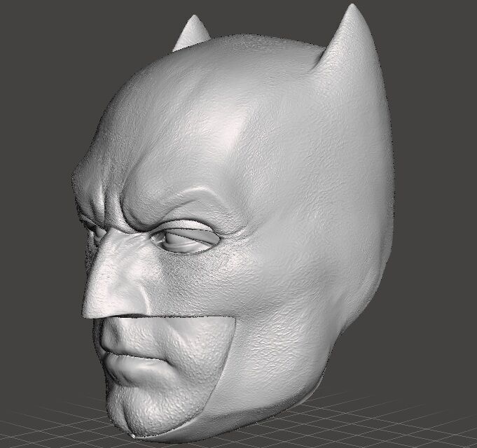Click the shorter pointed ear of the cowl
This screenshot has width=477, height=448.
tap(193, 33)
